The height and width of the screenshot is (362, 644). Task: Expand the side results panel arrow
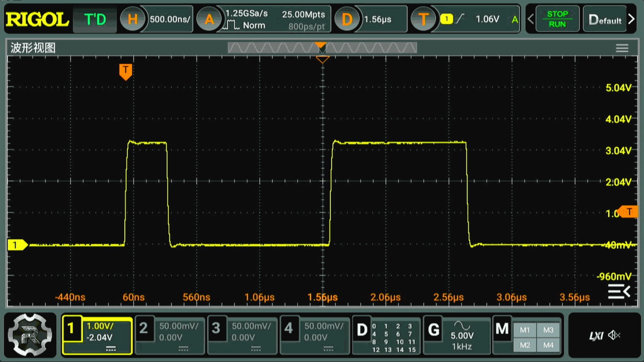pyautogui.click(x=619, y=292)
